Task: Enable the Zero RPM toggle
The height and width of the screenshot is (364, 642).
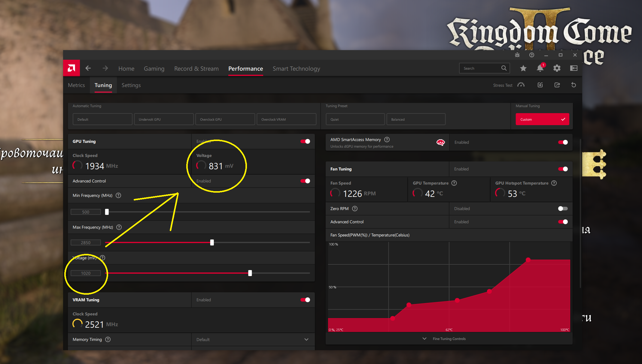Action: tap(563, 209)
